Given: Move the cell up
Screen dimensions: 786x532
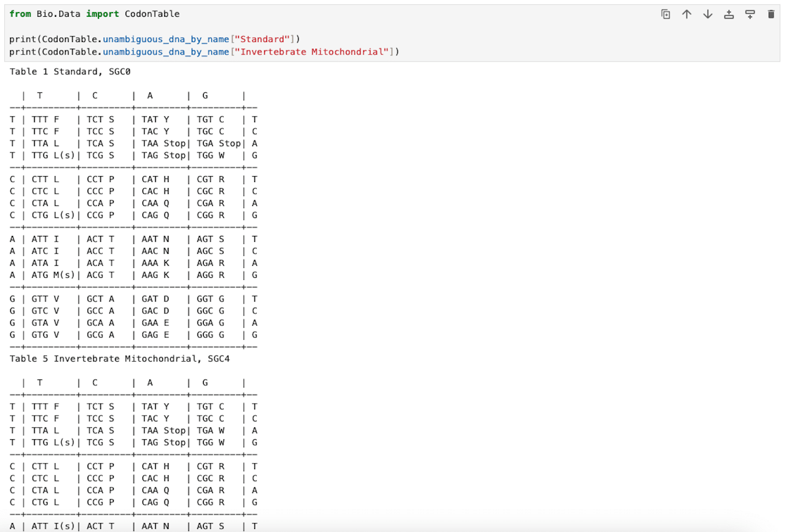Looking at the screenshot, I should 686,14.
